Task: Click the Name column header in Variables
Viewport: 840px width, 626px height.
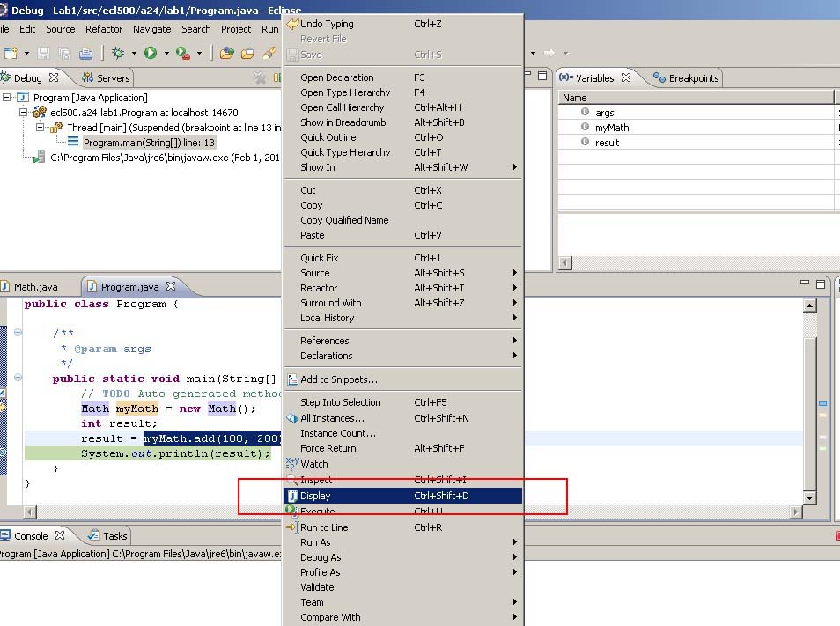Action: pos(696,98)
